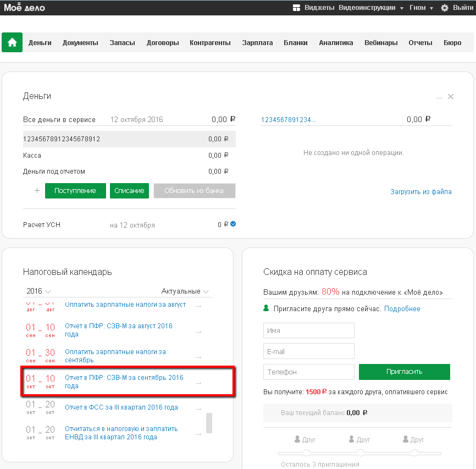The image size is (476, 469).
Task: Open the Договоры menu tab
Action: [163, 43]
